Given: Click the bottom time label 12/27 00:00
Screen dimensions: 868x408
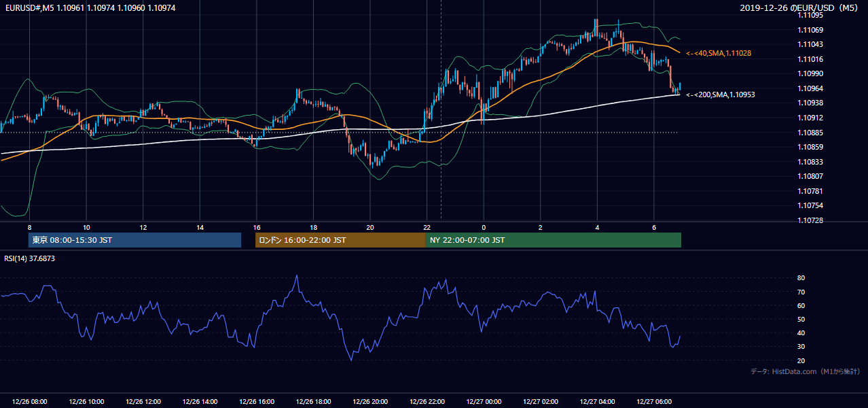Looking at the screenshot, I should [484, 402].
